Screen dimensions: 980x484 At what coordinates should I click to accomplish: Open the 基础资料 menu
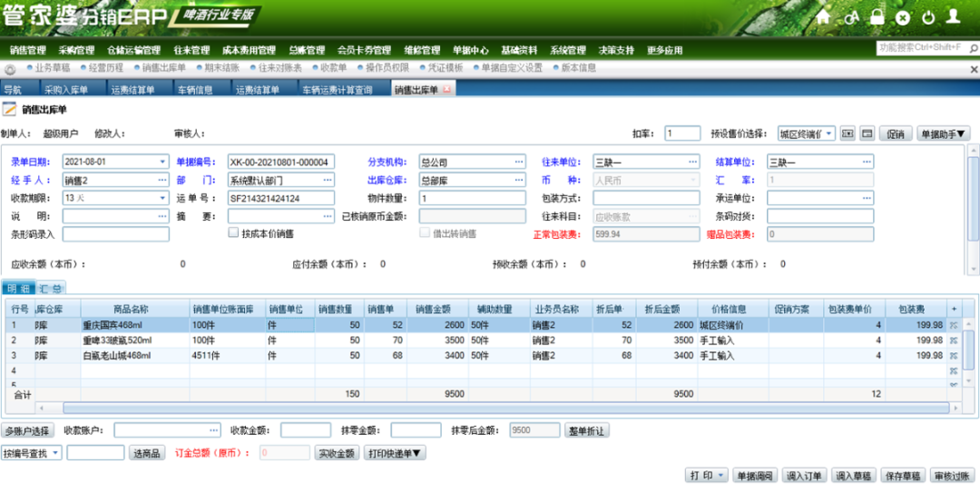click(519, 50)
